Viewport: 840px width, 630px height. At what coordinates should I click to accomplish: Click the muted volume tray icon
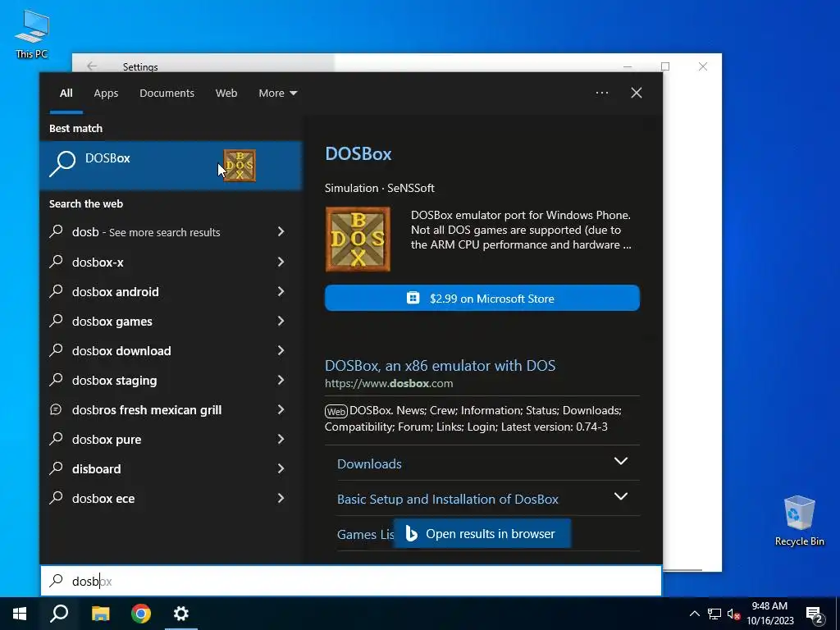pyautogui.click(x=733, y=614)
